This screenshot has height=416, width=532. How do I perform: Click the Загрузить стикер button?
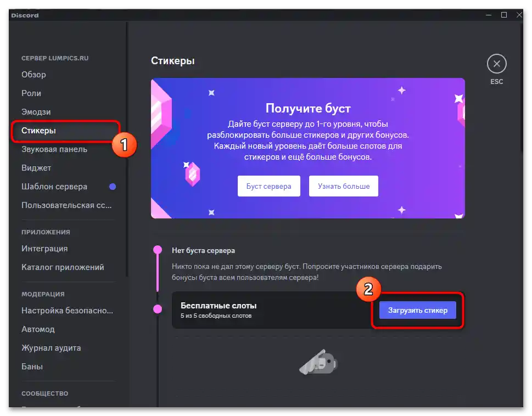tap(418, 310)
